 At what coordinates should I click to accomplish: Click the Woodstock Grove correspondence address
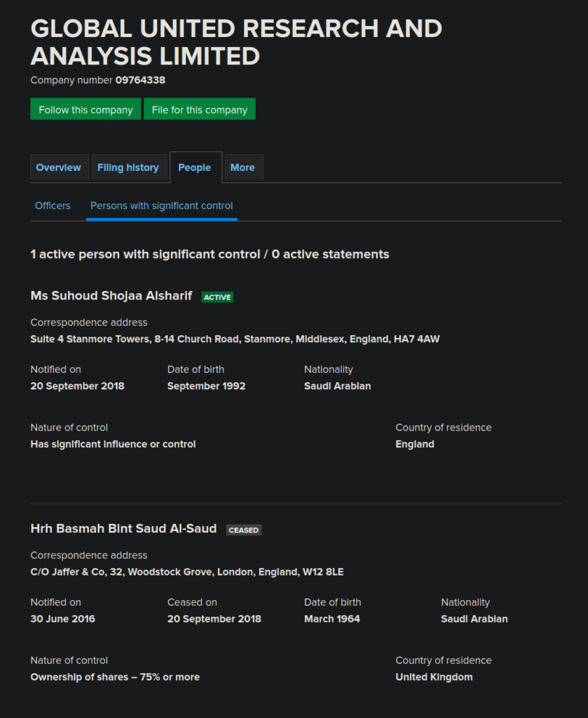click(187, 572)
